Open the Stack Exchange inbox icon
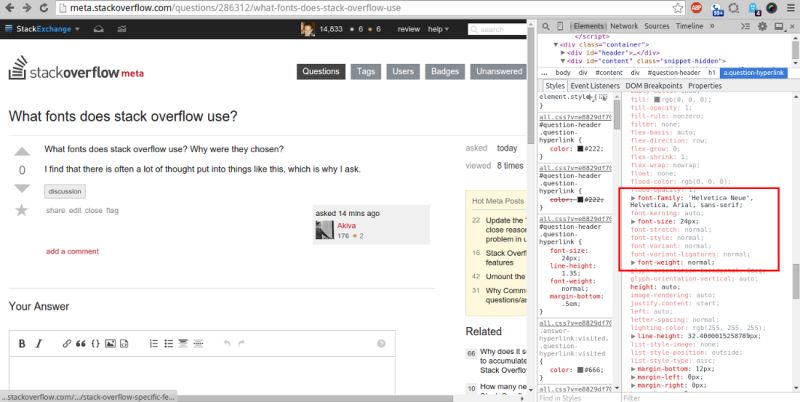The width and height of the screenshot is (800, 402). [98, 29]
